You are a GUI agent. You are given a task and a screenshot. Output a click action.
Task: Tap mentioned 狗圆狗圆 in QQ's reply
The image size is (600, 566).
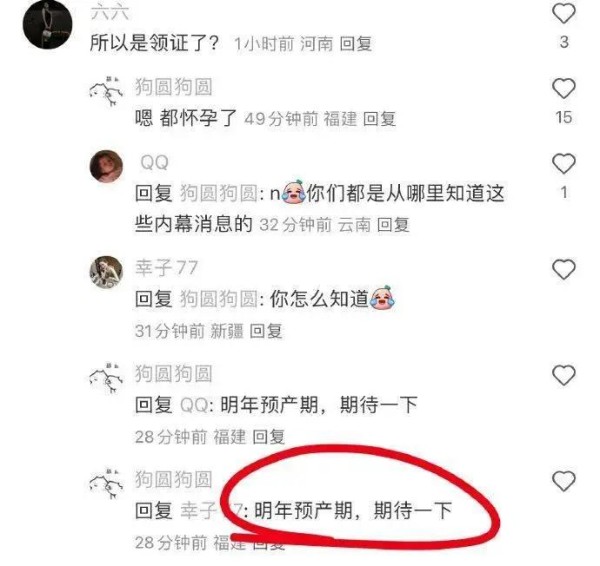[219, 193]
